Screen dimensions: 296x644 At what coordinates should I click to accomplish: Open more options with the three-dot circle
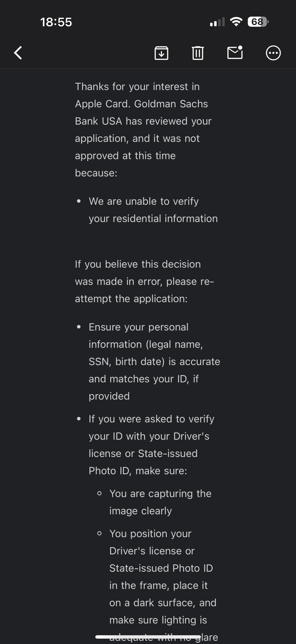(x=273, y=53)
